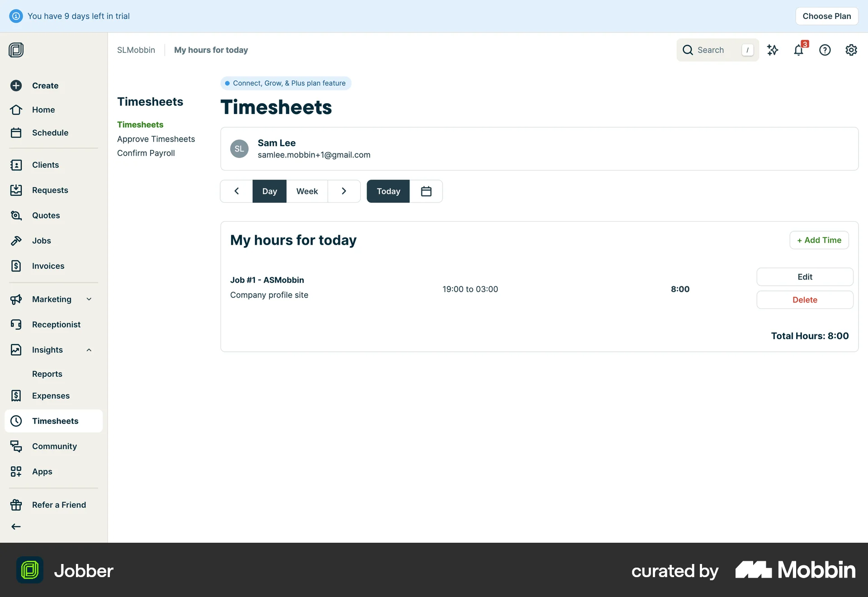The height and width of the screenshot is (597, 868).
Task: Open Approve Timesheets page
Action: click(x=156, y=139)
